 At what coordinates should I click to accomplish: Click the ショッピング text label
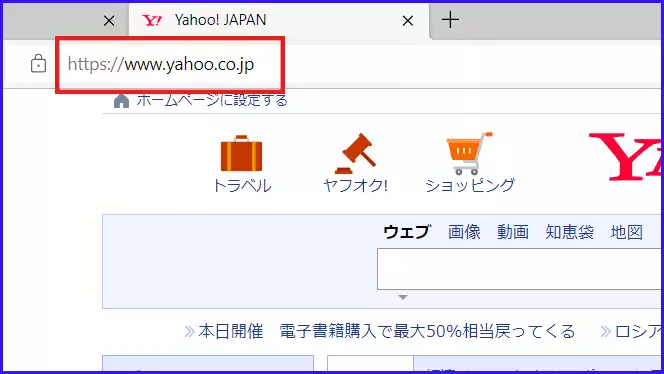click(x=470, y=186)
